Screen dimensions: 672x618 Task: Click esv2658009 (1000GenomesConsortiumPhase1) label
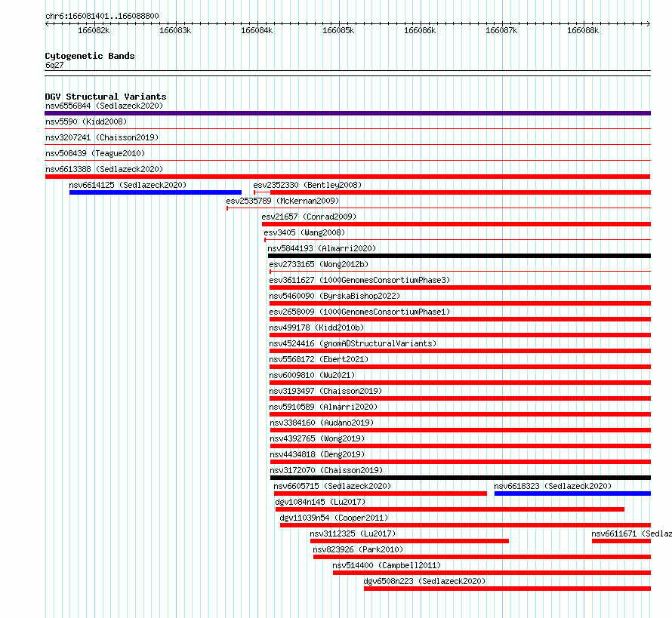point(359,312)
